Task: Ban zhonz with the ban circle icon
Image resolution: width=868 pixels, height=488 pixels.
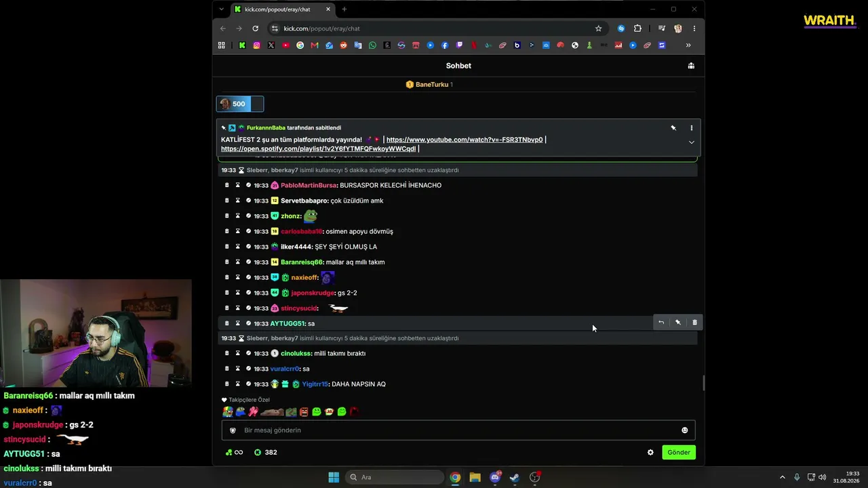Action: [248, 216]
